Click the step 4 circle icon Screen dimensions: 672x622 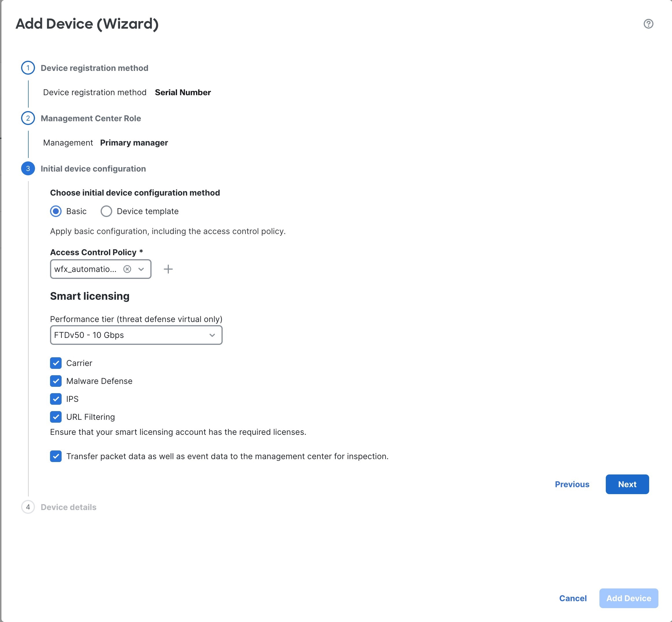pos(28,507)
